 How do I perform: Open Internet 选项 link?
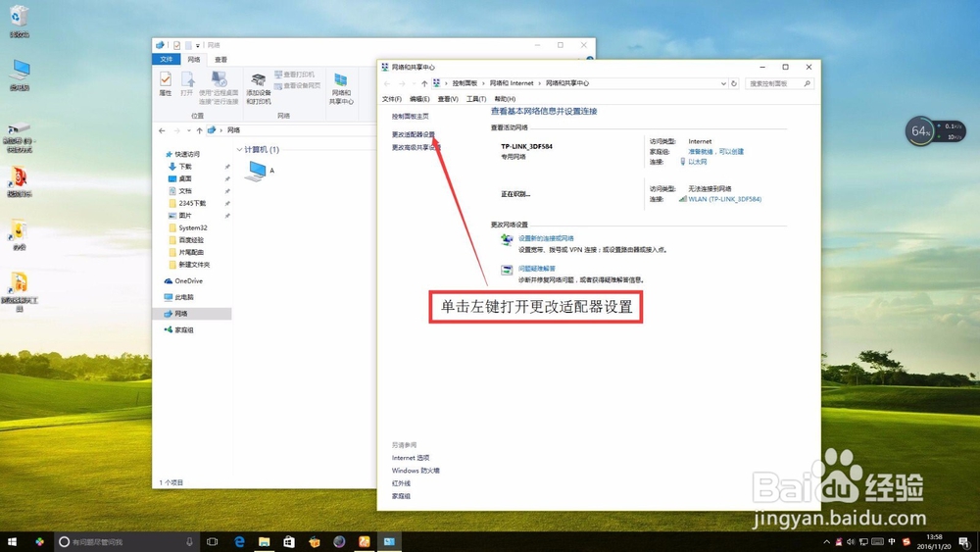410,458
